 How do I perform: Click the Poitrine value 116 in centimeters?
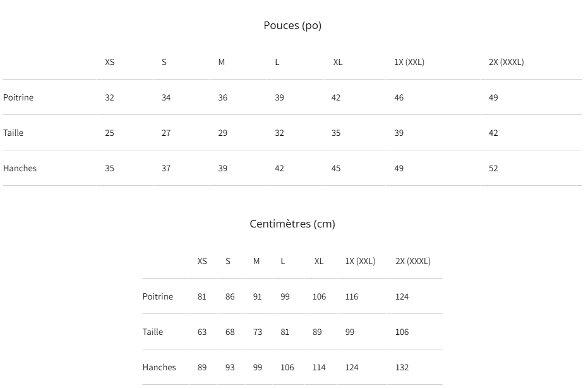point(352,296)
